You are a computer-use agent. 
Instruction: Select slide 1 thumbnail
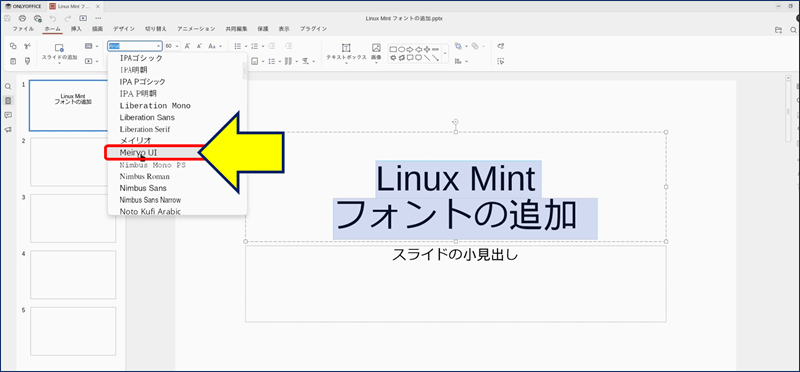click(72, 105)
